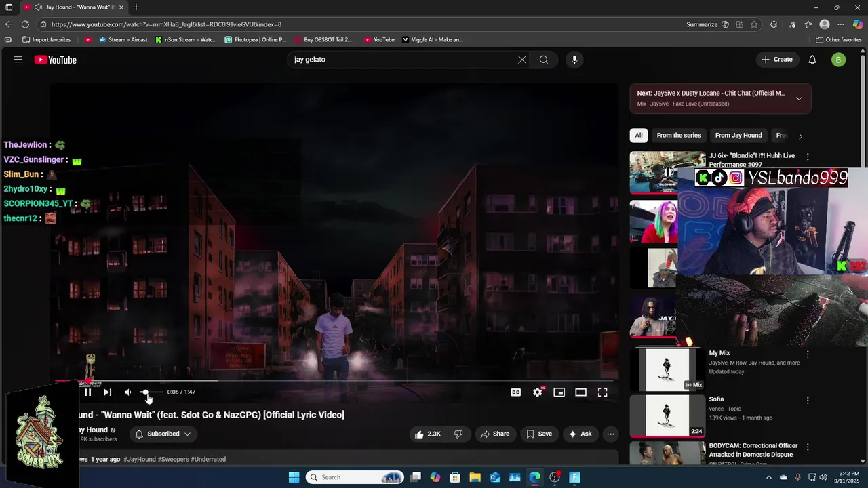The image size is (868, 488).
Task: Click the #Sweepers hashtag
Action: (173, 460)
